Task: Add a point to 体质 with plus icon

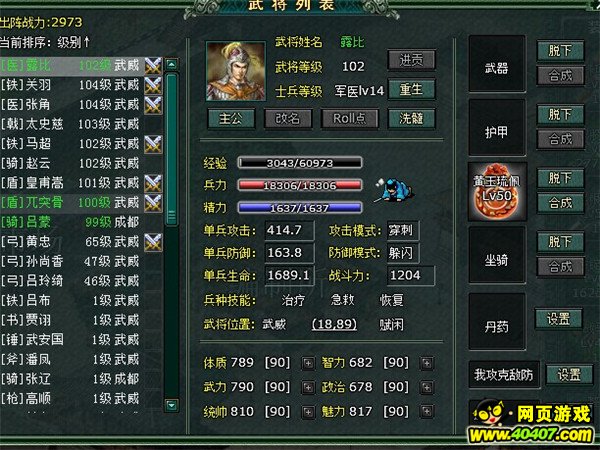Action: point(308,363)
